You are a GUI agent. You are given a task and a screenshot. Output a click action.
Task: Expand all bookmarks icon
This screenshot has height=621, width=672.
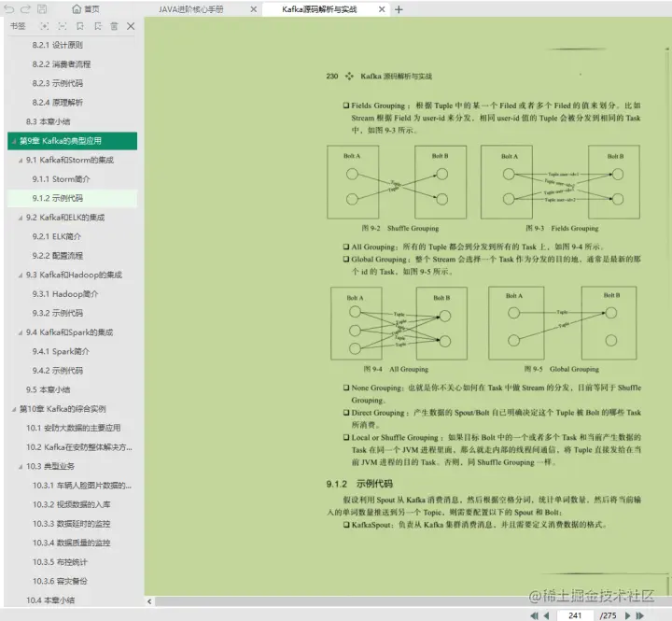(44, 26)
